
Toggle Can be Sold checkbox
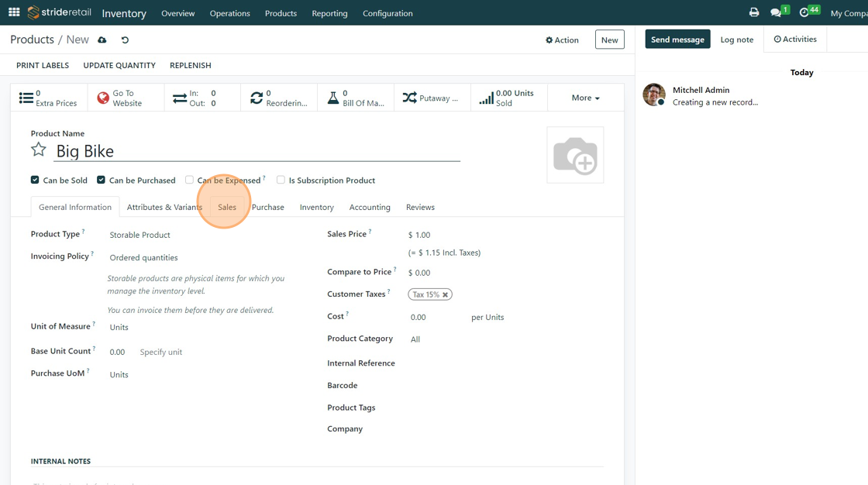pyautogui.click(x=35, y=180)
